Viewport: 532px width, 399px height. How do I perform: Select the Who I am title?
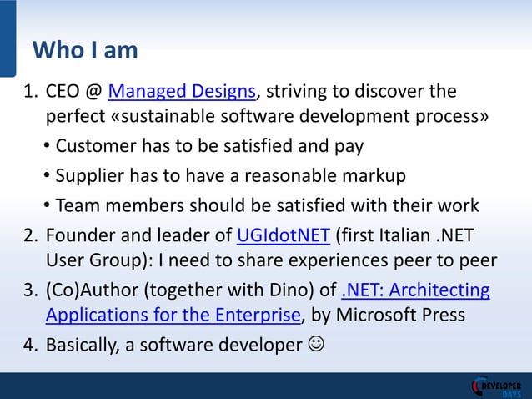coord(85,50)
